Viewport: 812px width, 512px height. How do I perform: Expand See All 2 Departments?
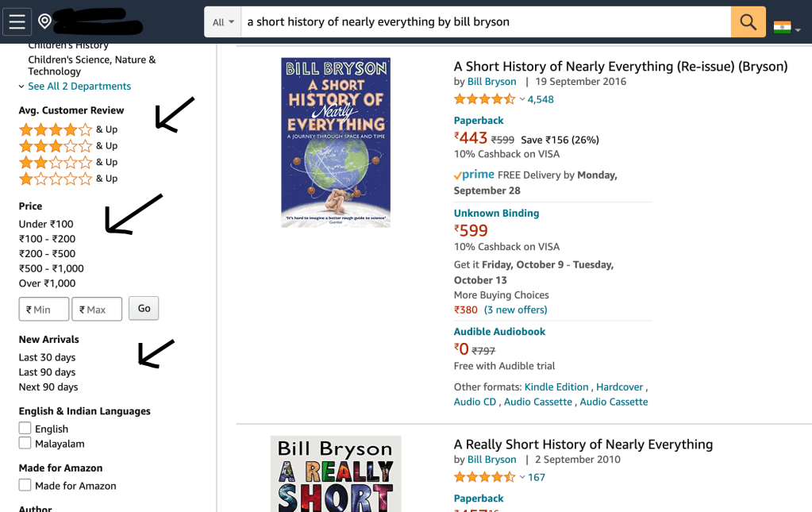[79, 87]
